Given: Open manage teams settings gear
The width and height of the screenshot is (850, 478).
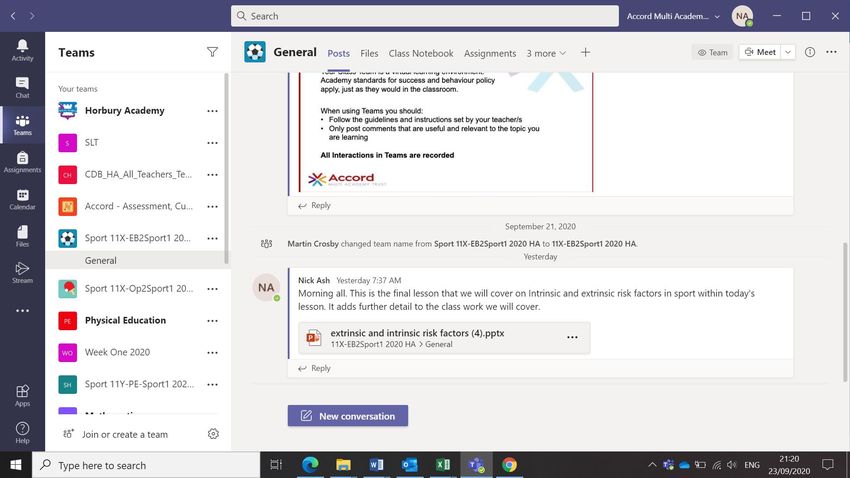Looking at the screenshot, I should pyautogui.click(x=213, y=434).
